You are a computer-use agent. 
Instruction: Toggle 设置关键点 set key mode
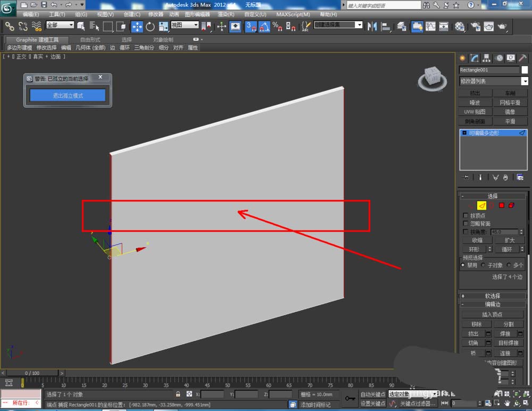pyautogui.click(x=372, y=404)
